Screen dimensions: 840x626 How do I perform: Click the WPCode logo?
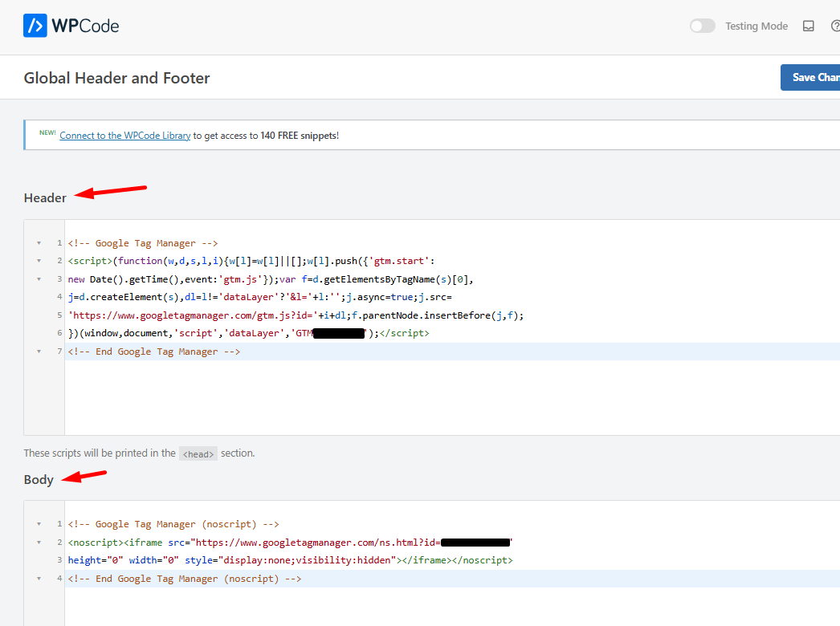pyautogui.click(x=71, y=26)
